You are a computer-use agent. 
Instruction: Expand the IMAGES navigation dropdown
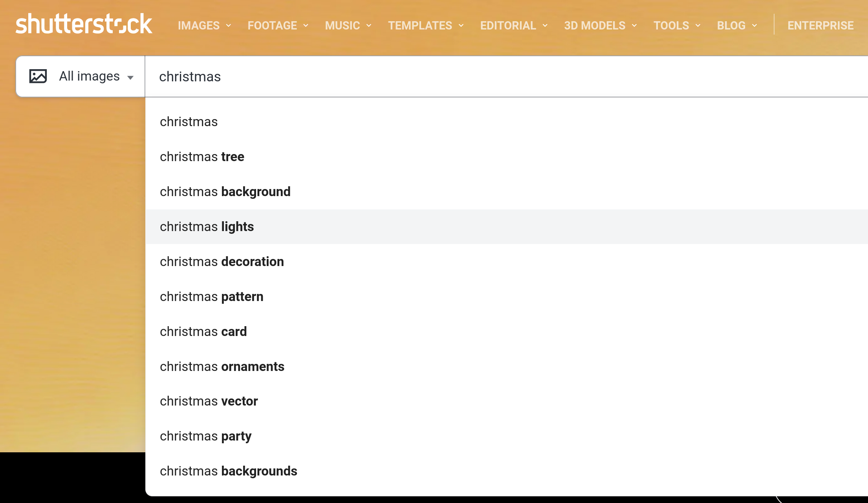point(204,25)
